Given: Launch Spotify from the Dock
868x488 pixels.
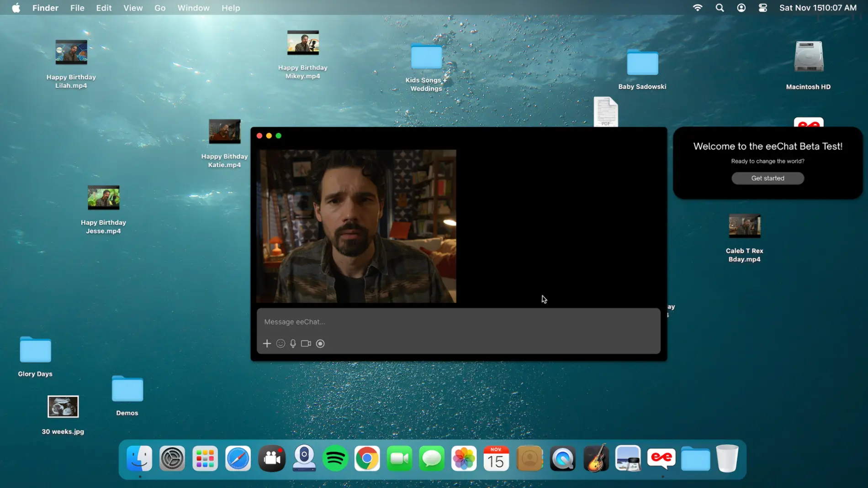Looking at the screenshot, I should coord(335,458).
